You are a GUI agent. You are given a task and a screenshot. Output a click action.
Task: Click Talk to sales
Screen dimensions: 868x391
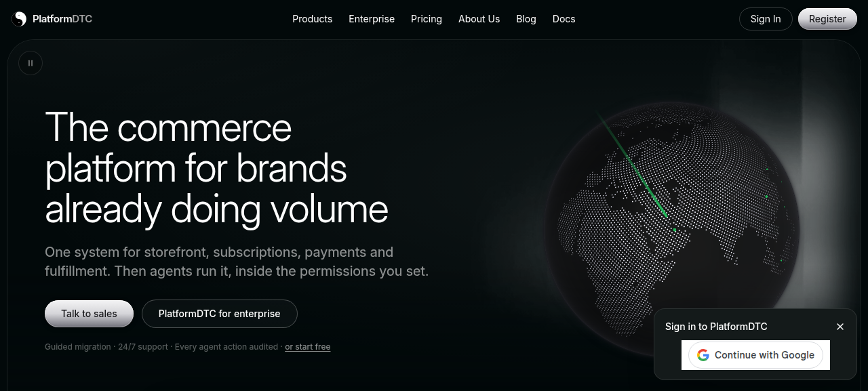pos(89,314)
